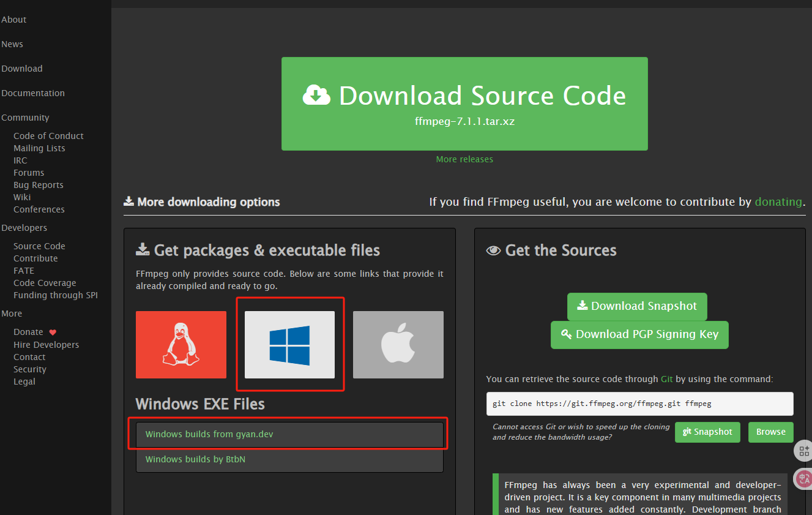The image size is (812, 515).
Task: Go to About in sidebar
Action: [x=13, y=20]
